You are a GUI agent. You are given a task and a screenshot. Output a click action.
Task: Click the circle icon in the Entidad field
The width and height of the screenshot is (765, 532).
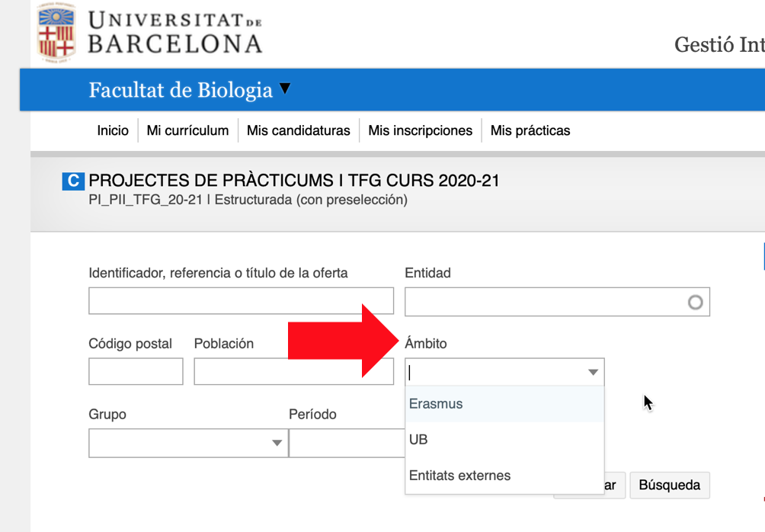tap(695, 303)
